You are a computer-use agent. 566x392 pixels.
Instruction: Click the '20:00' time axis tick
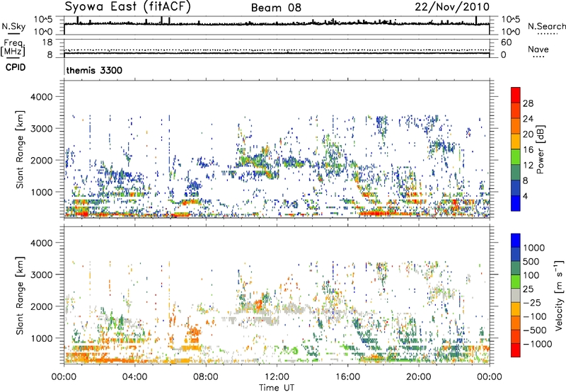pos(418,377)
